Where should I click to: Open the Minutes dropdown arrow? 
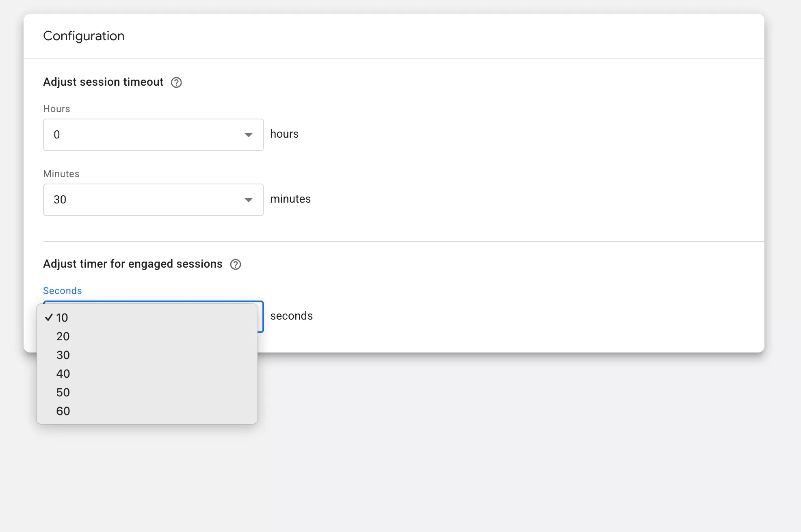pyautogui.click(x=248, y=200)
